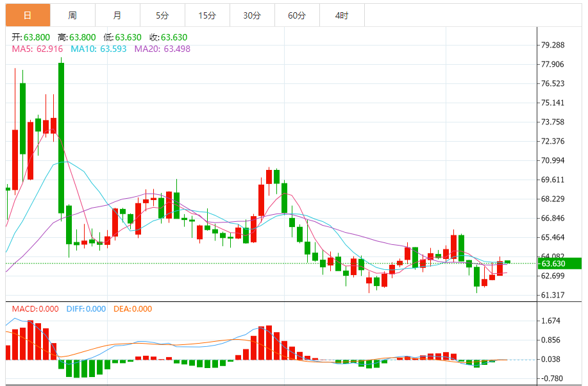Click the 75.141 price axis label
Viewport: 588px width, 386px height.
553,103
